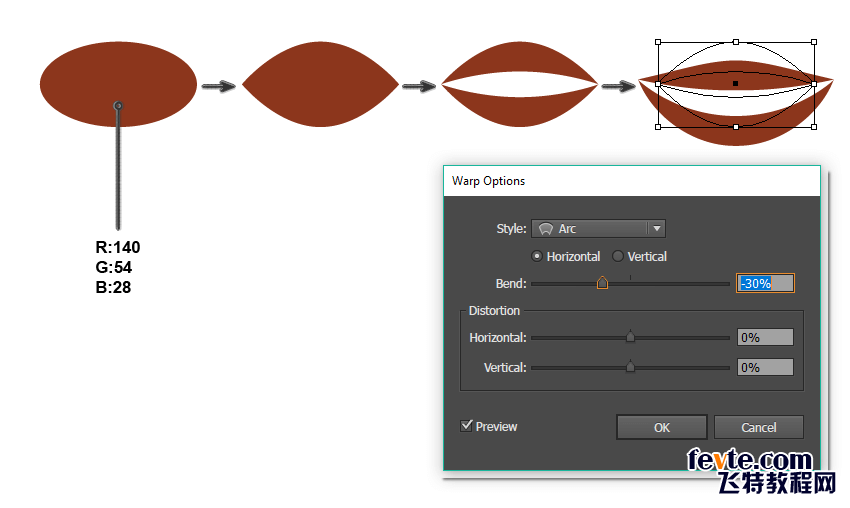
Task: Click the top-middle bounding box handle
Action: click(736, 42)
